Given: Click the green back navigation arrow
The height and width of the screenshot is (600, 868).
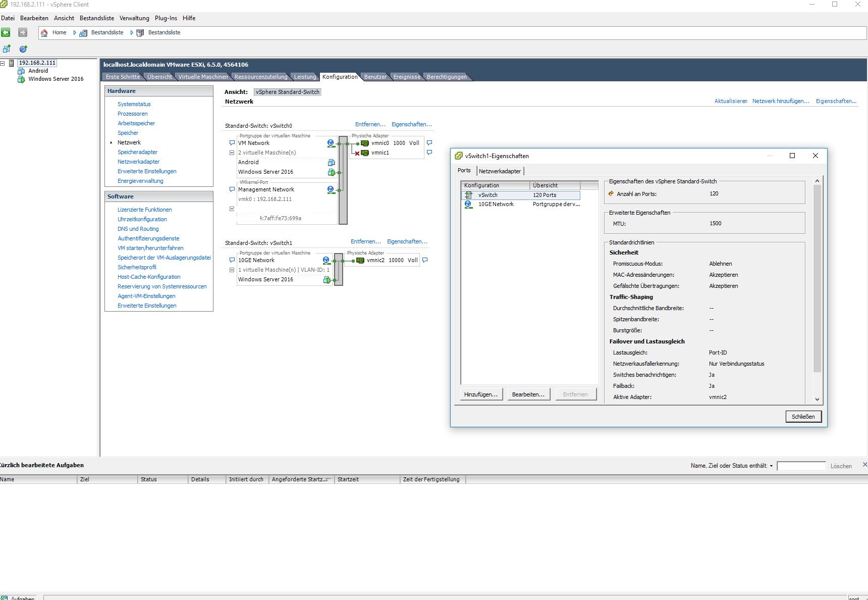Looking at the screenshot, I should (6, 32).
